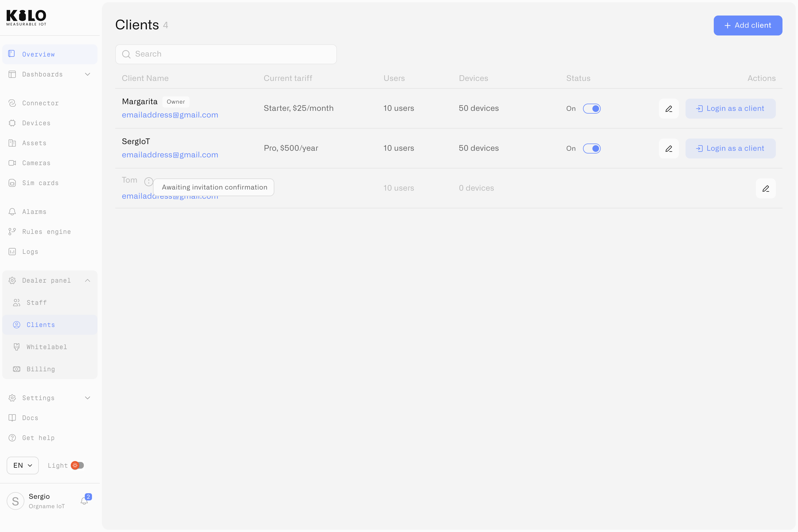
Task: Click the Client Name column header
Action: click(145, 78)
